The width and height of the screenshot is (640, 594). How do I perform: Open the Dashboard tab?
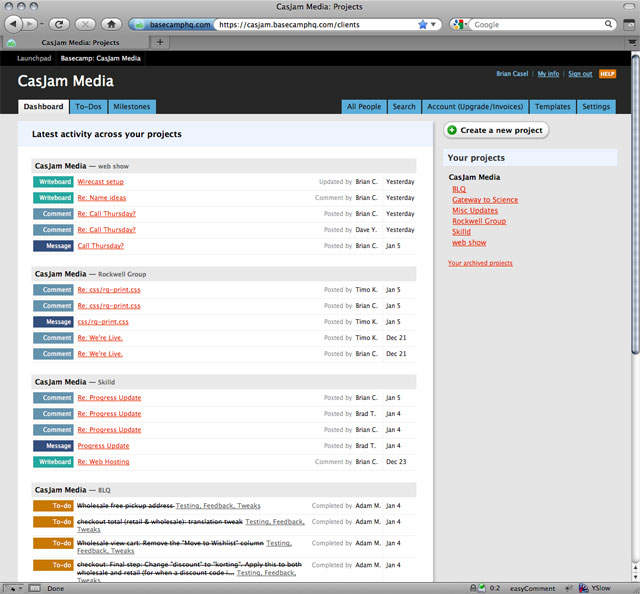(43, 107)
